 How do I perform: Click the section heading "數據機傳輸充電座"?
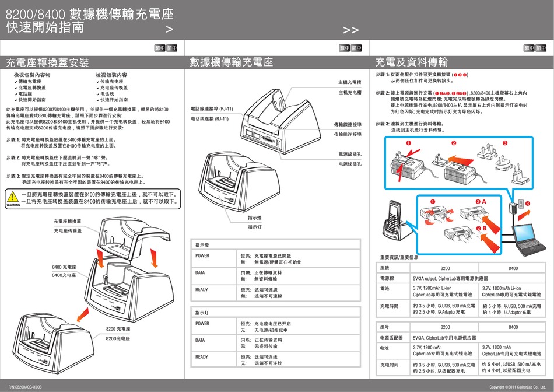(x=232, y=62)
